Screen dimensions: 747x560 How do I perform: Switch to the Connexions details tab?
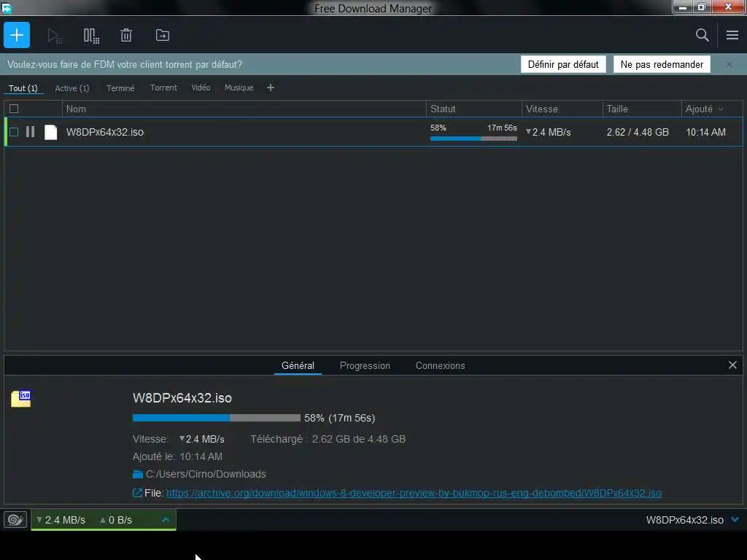coord(440,366)
